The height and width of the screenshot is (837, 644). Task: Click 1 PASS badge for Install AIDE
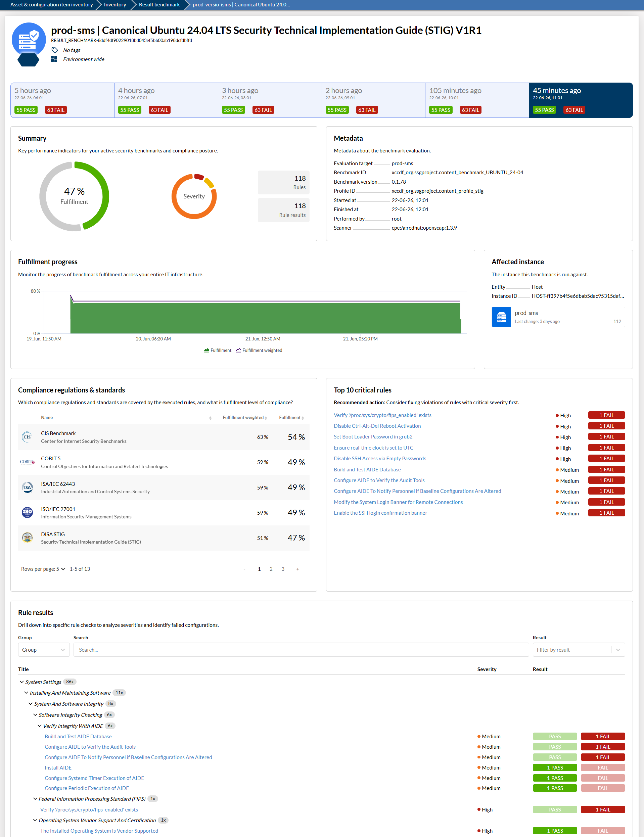555,768
